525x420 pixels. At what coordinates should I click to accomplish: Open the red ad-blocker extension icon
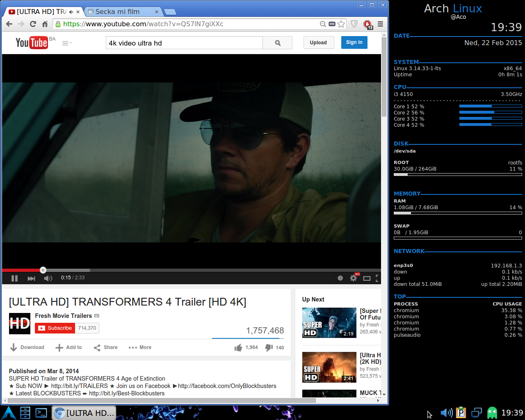click(x=367, y=24)
